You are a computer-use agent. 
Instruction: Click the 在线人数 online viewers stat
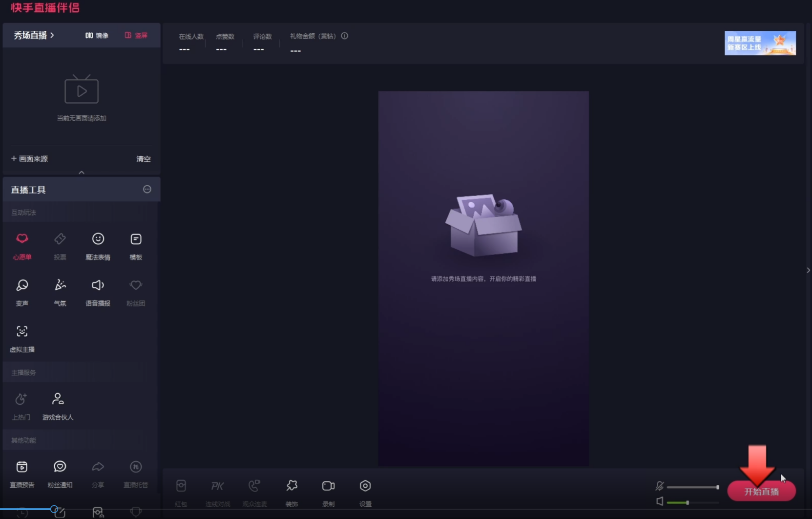click(191, 43)
